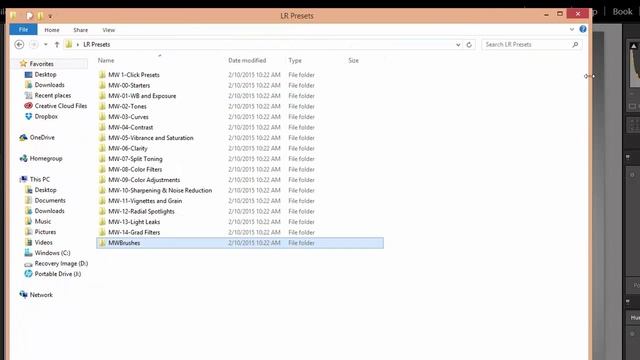640x360 pixels.
Task: Open the Portable Drive (J:) entry
Action: (58, 274)
